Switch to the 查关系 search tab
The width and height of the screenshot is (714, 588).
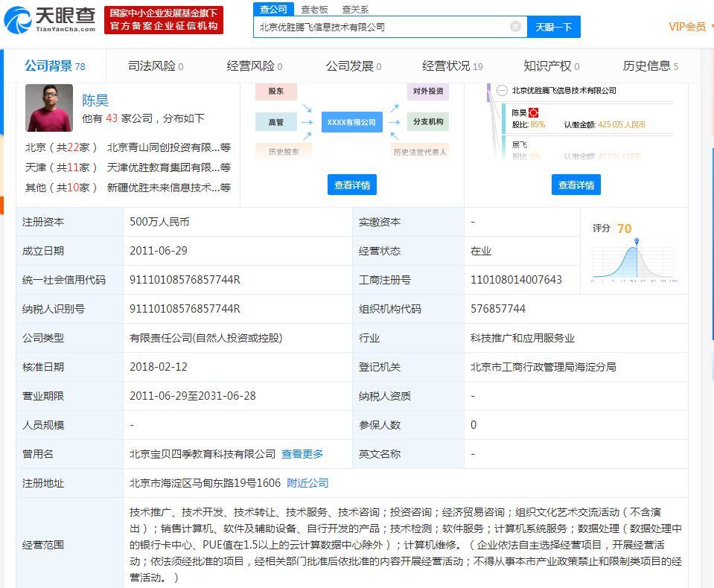tap(355, 10)
